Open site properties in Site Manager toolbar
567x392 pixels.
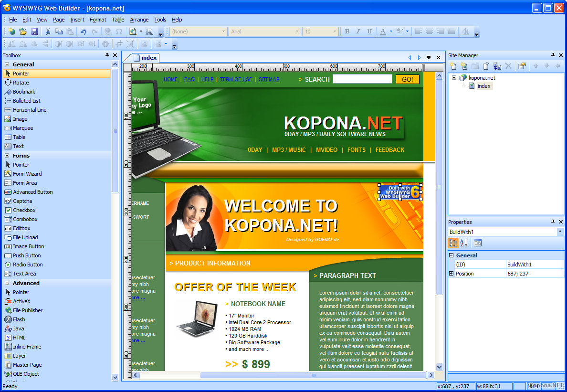[x=522, y=66]
